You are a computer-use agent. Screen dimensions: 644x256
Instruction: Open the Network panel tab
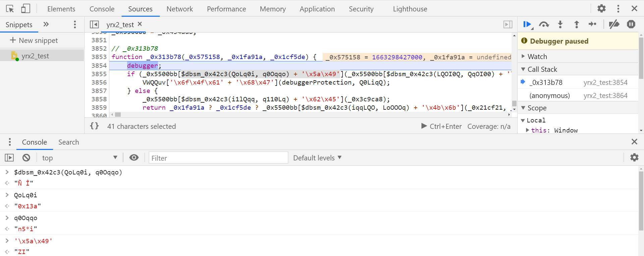(180, 9)
